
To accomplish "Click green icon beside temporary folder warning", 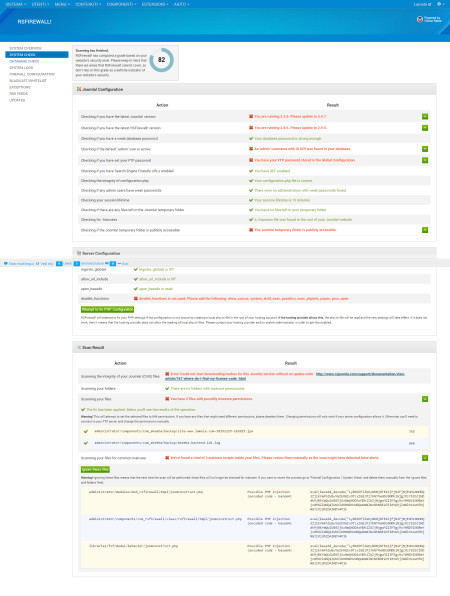I will pyautogui.click(x=425, y=230).
